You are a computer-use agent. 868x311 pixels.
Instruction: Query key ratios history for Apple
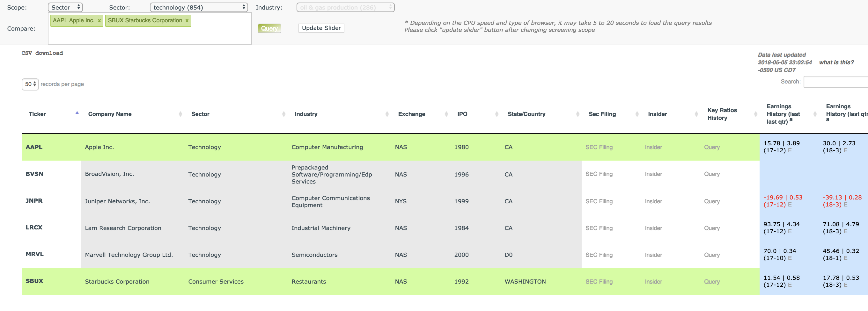coord(712,148)
